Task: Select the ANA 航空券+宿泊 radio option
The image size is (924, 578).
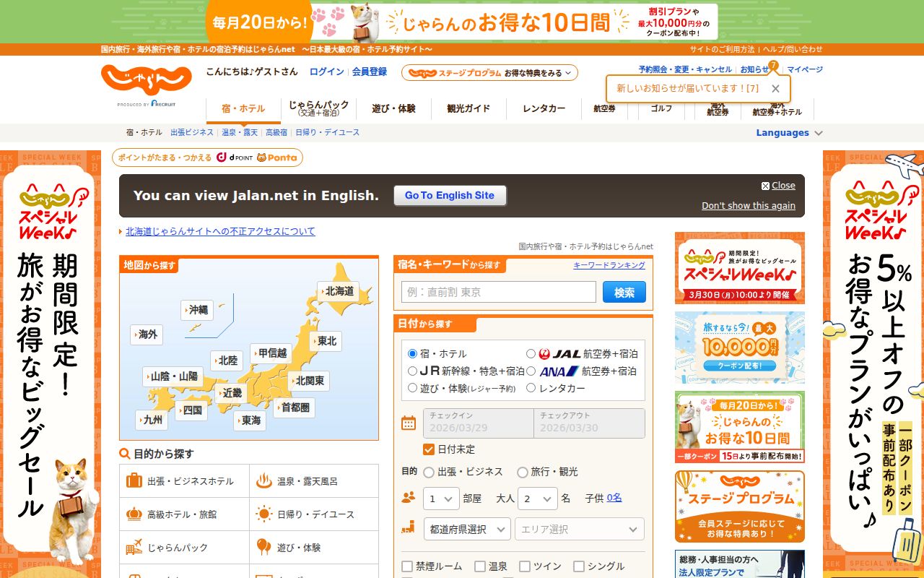Action: point(531,371)
